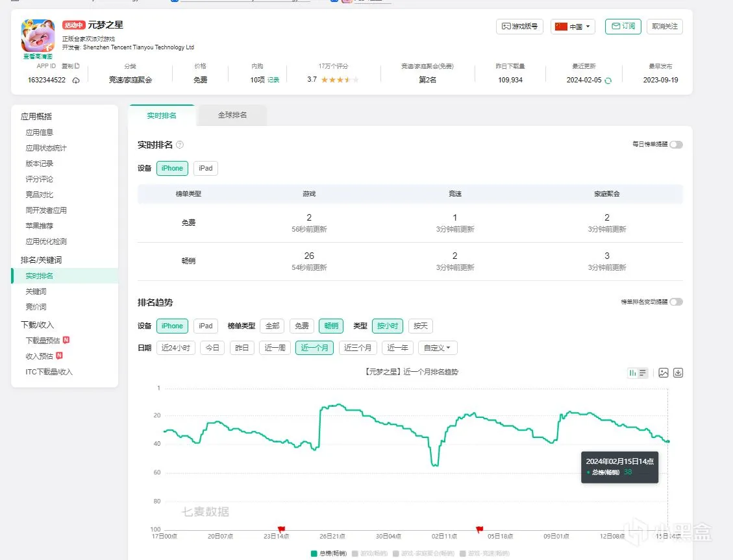Open 同开发者应用 in the sidebar
The image size is (733, 560).
[46, 210]
